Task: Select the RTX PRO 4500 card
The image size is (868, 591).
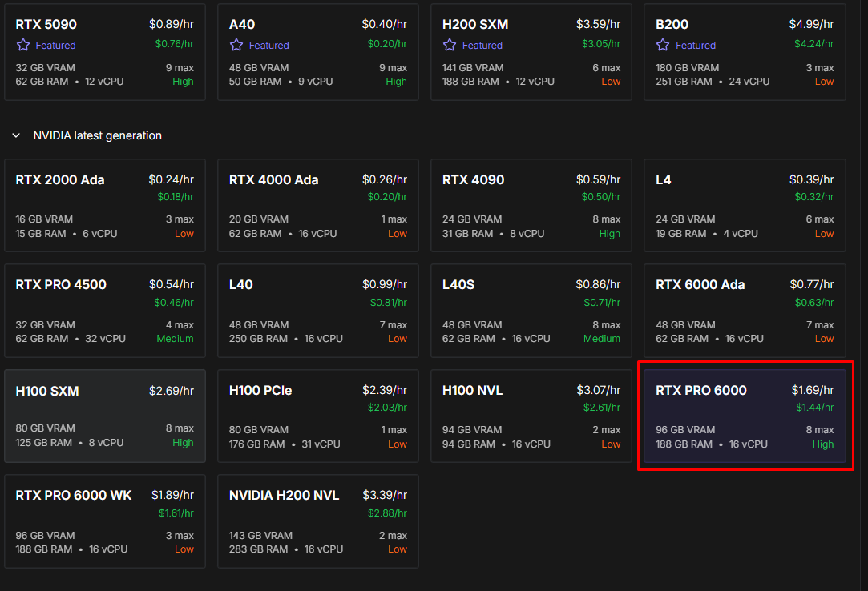Action: click(x=104, y=311)
